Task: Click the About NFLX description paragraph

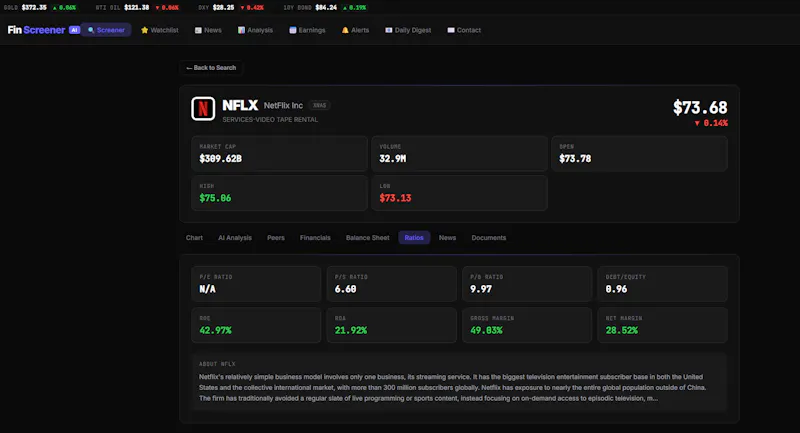Action: click(x=453, y=388)
